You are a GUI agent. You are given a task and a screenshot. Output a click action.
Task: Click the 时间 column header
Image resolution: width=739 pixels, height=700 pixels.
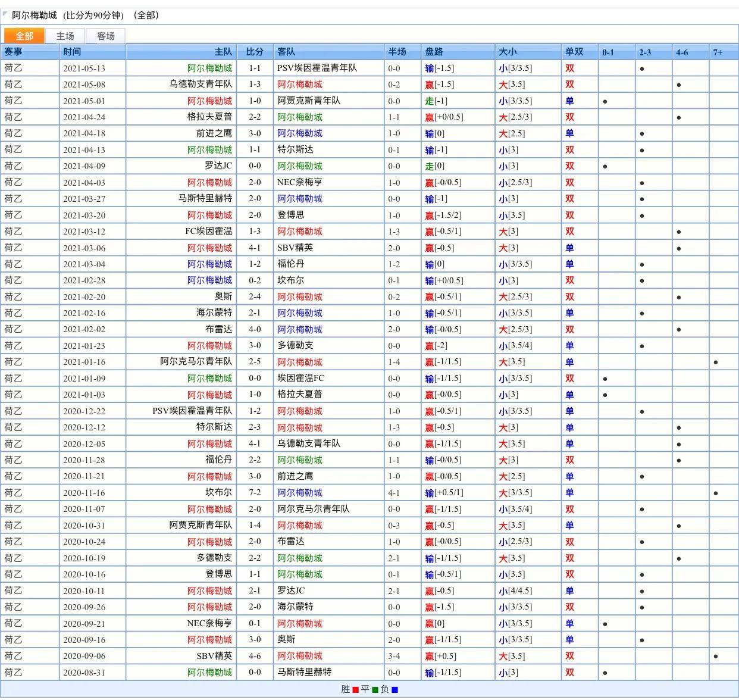[x=72, y=52]
